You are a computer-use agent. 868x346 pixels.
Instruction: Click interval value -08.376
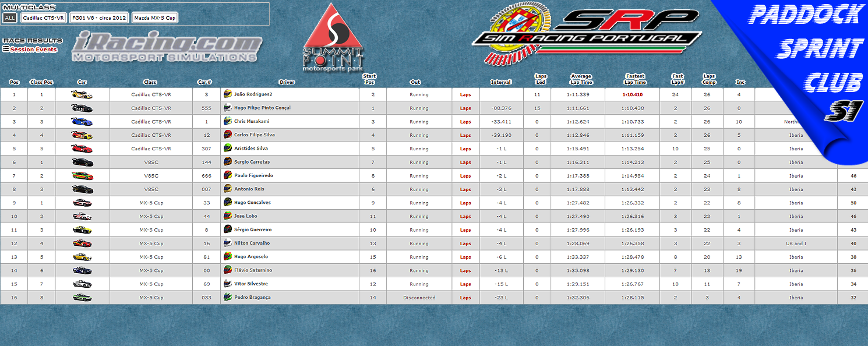tap(501, 108)
